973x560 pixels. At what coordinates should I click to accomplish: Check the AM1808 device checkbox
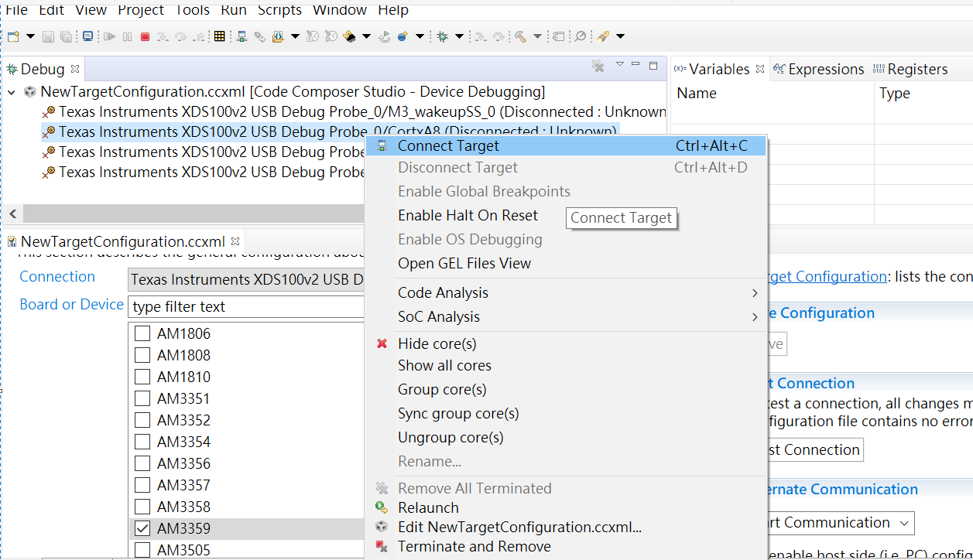(x=142, y=355)
